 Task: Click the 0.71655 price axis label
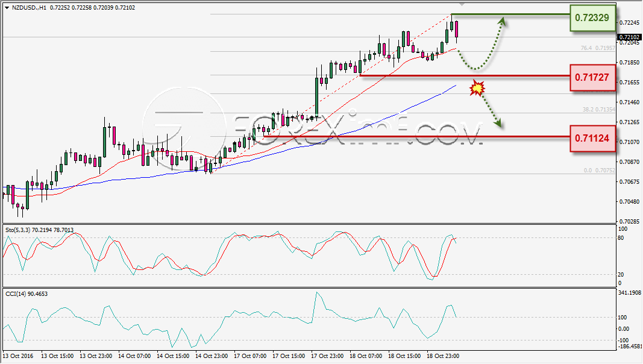(630, 83)
